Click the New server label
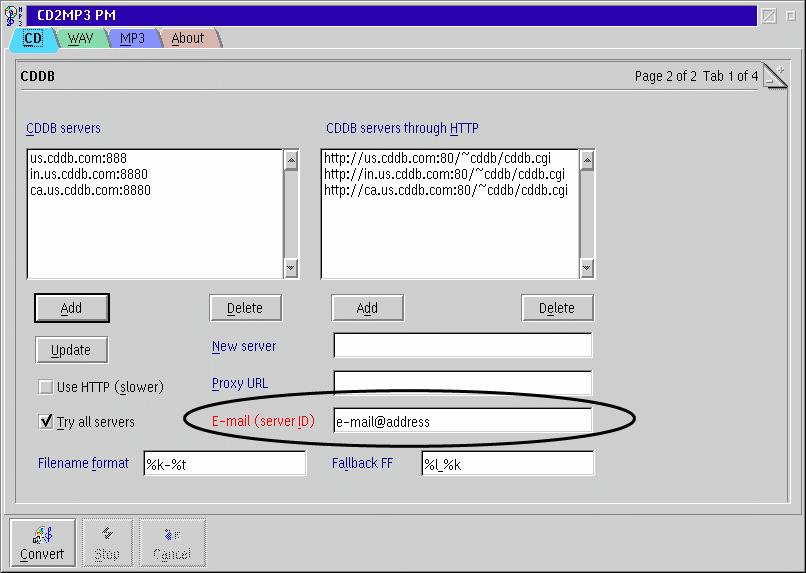The image size is (806, 573). [x=244, y=346]
